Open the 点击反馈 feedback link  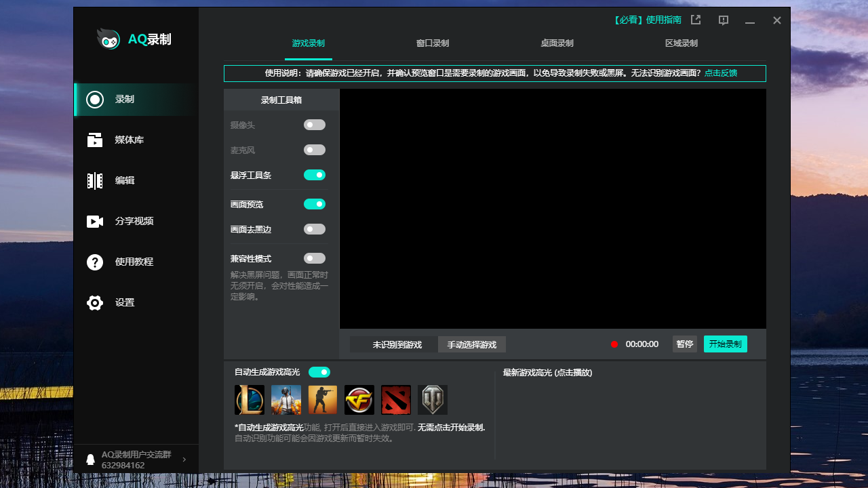point(719,73)
